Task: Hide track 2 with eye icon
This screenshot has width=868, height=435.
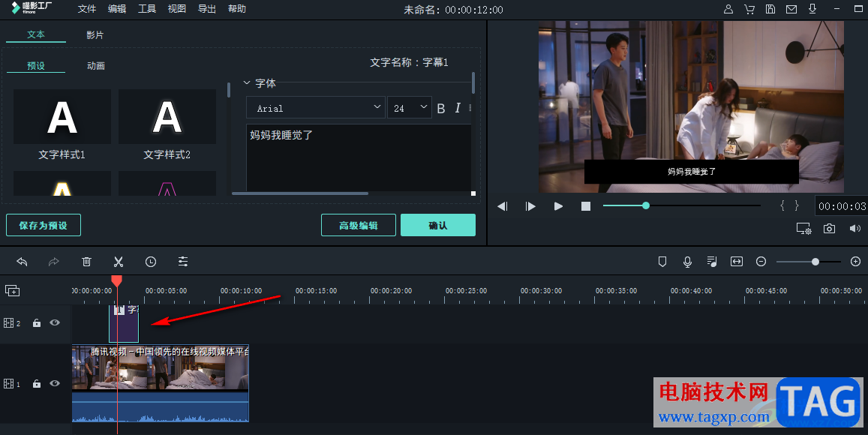Action: pos(55,322)
